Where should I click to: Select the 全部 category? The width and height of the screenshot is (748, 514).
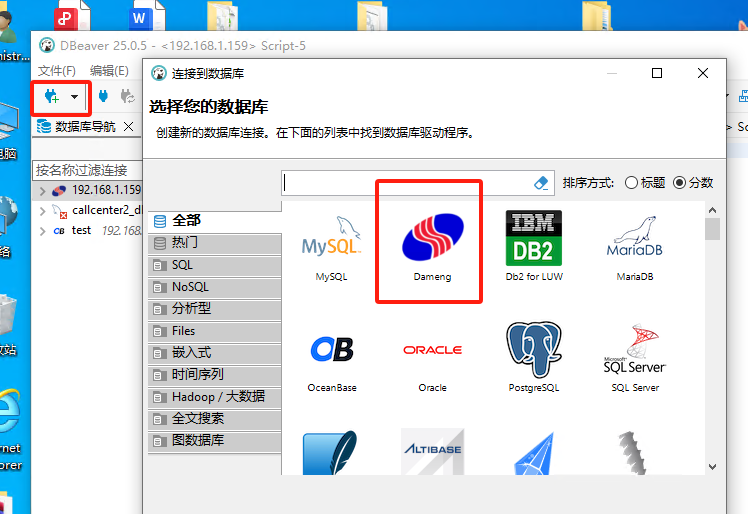[215, 220]
